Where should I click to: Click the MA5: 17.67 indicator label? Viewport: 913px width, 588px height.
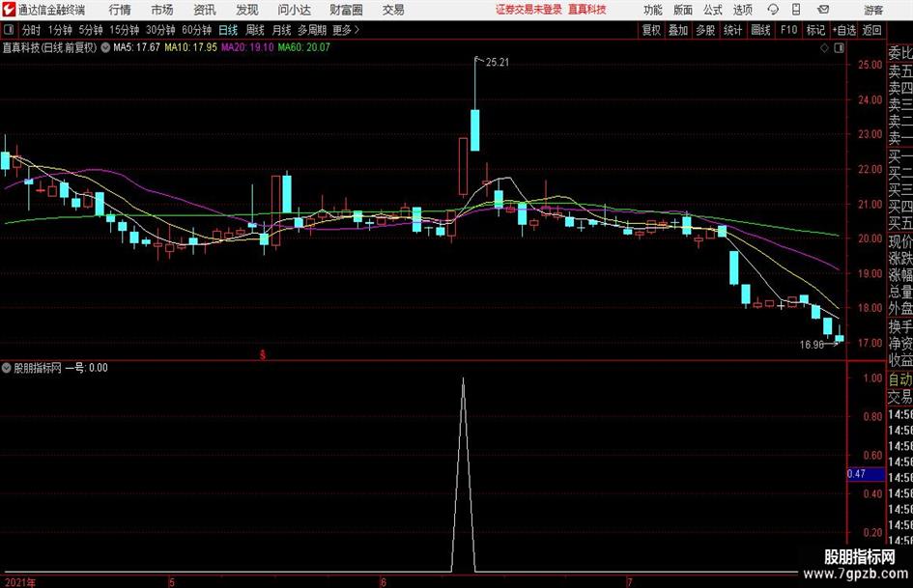pos(136,47)
